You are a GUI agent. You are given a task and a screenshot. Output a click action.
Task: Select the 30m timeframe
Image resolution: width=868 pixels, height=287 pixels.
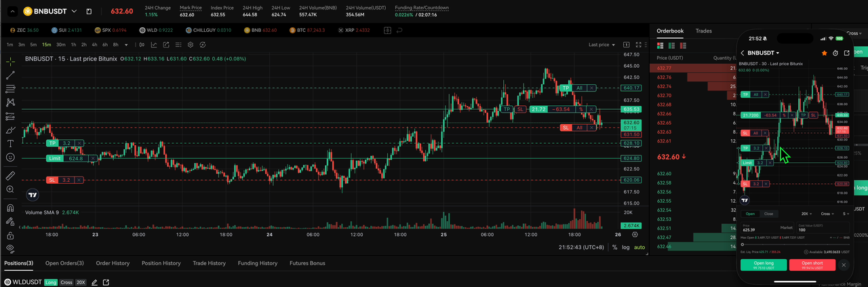coord(61,45)
